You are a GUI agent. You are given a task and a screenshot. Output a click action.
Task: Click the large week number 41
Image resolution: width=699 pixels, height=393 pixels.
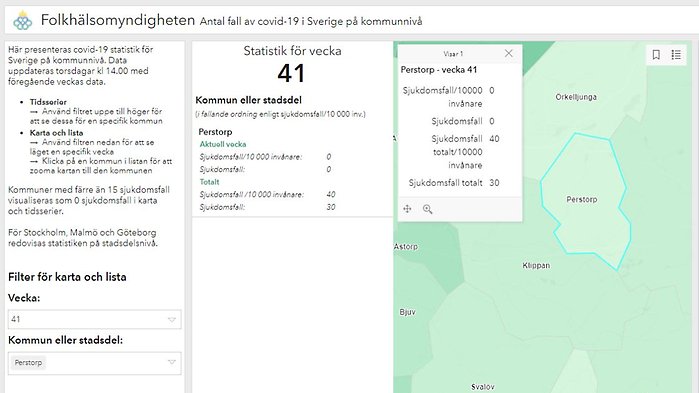click(291, 73)
